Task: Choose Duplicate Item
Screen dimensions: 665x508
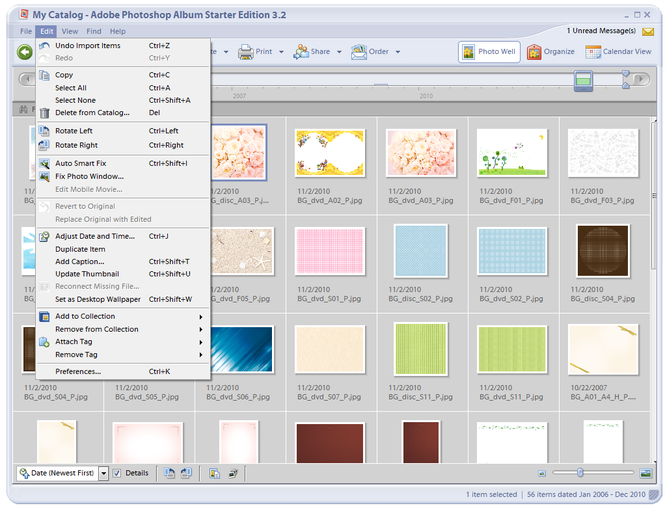Action: pos(123,249)
